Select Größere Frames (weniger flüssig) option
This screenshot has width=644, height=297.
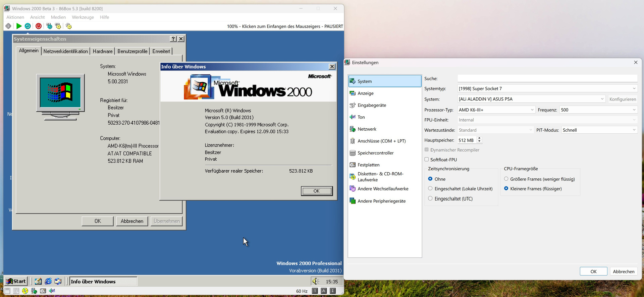[506, 179]
